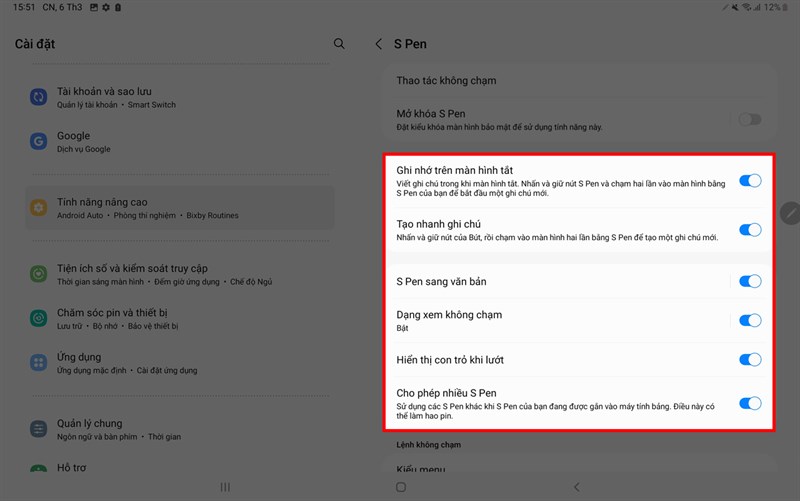Viewport: 800px width, 501px height.
Task: Toggle Mở khóa S Pen switch
Action: 750,119
